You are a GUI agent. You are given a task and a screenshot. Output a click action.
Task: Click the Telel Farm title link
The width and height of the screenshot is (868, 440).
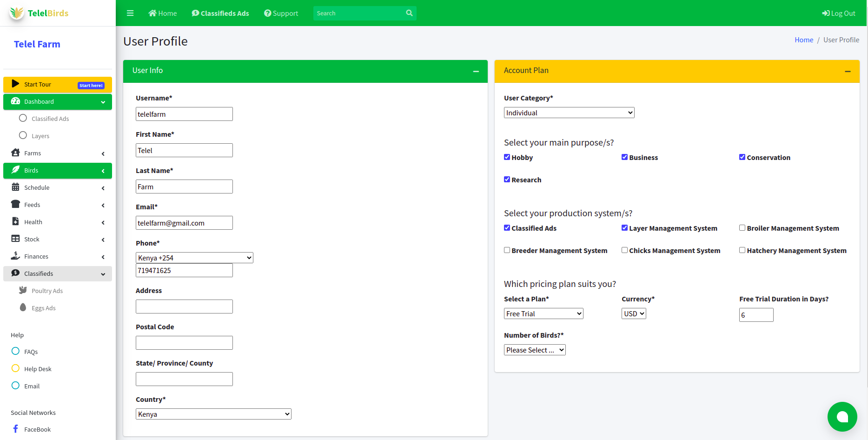coord(37,44)
